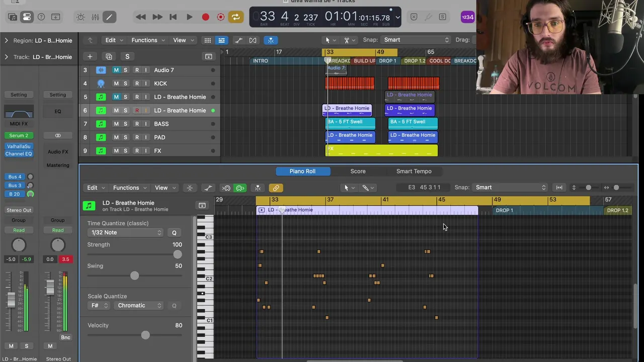Screen dimensions: 644x362
Task: Open the Tracks area Functions menu
Action: (x=147, y=40)
